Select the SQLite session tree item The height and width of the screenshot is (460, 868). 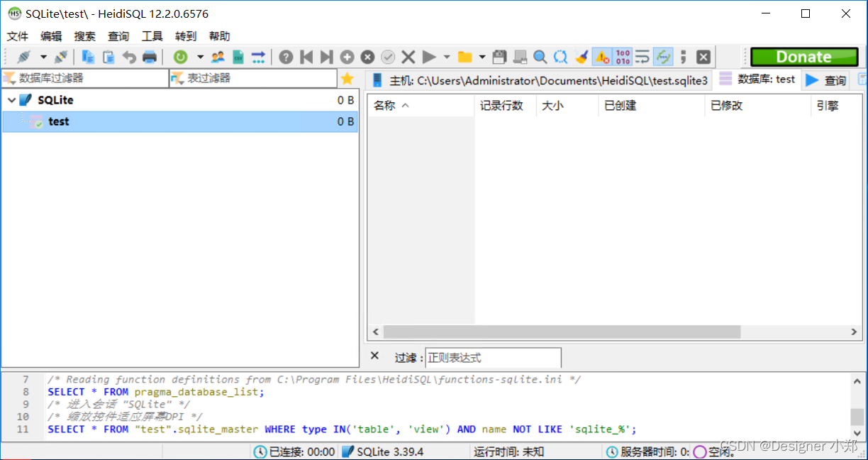180,100
